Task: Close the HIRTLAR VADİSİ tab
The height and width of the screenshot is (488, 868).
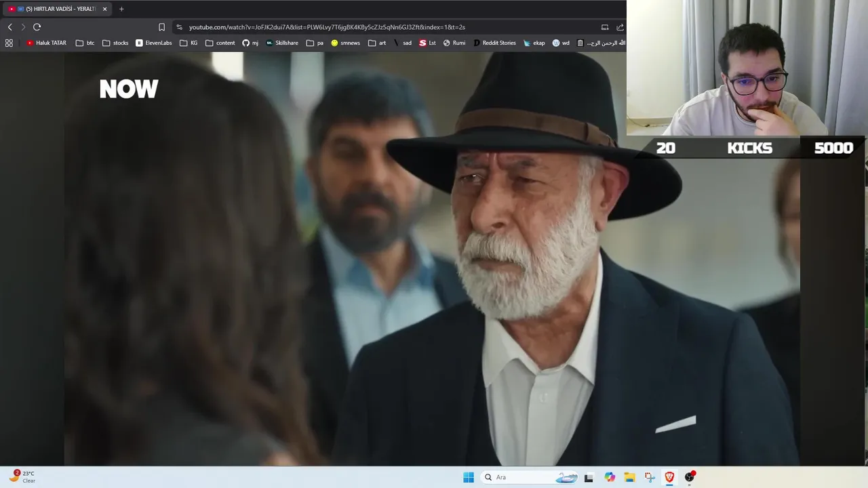Action: pyautogui.click(x=104, y=9)
